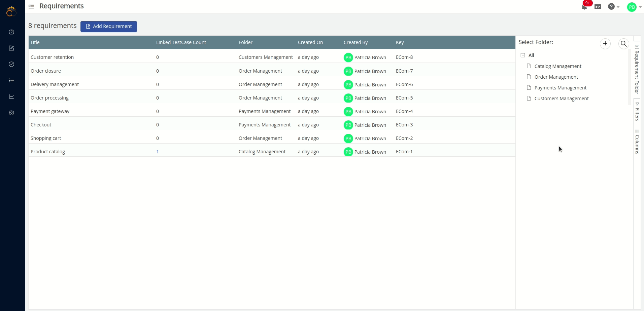
Task: Click key ECom-4
Action: (x=404, y=111)
